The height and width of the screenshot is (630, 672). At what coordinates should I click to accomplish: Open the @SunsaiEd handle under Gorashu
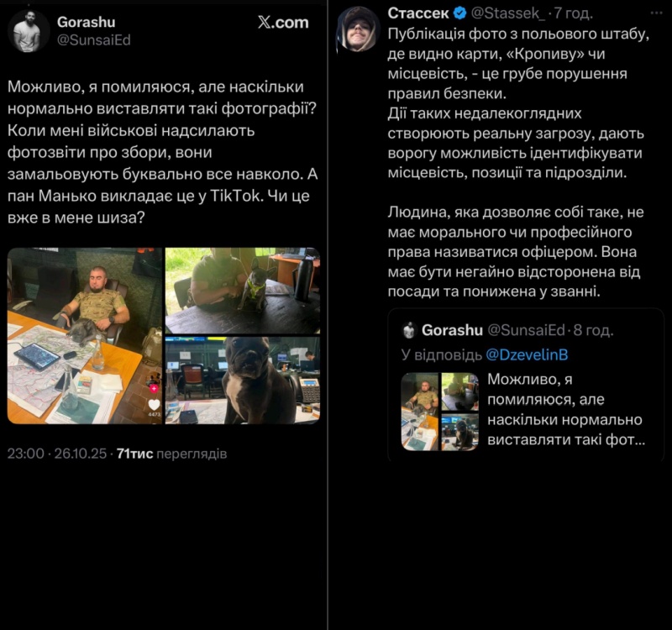pos(93,39)
